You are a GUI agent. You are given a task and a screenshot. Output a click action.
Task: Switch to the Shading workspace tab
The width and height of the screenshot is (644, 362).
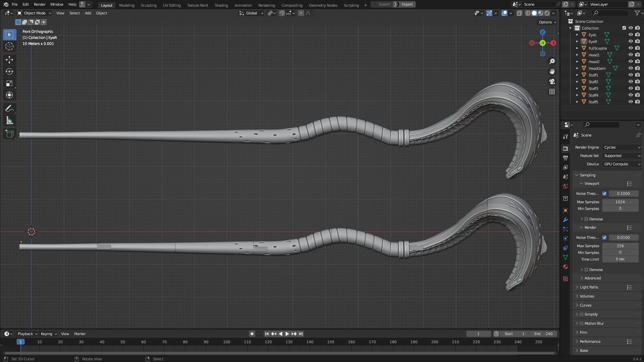point(221,5)
